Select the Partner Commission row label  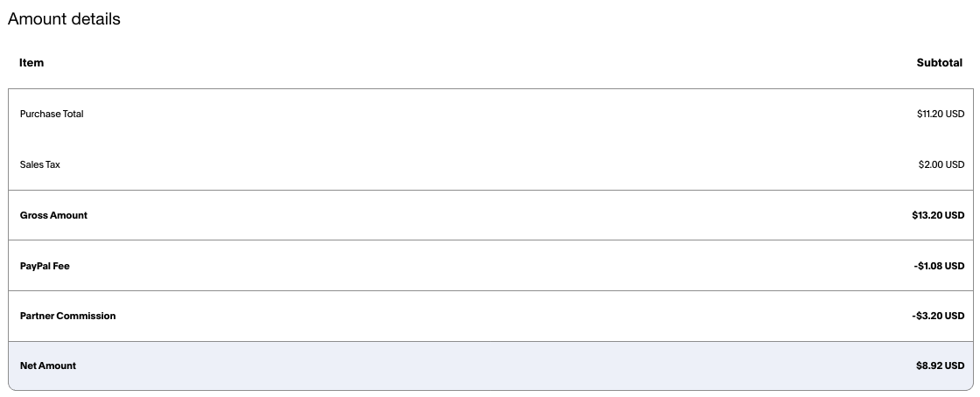(x=67, y=315)
